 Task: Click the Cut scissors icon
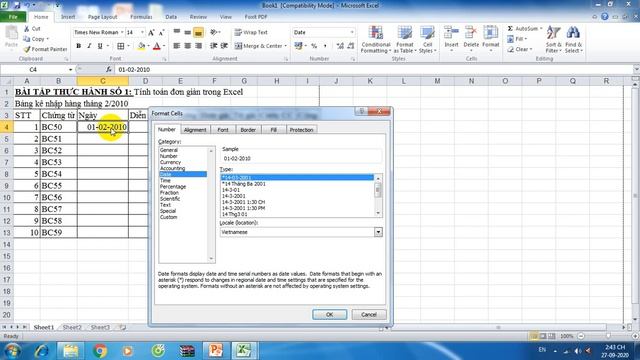coord(27,29)
